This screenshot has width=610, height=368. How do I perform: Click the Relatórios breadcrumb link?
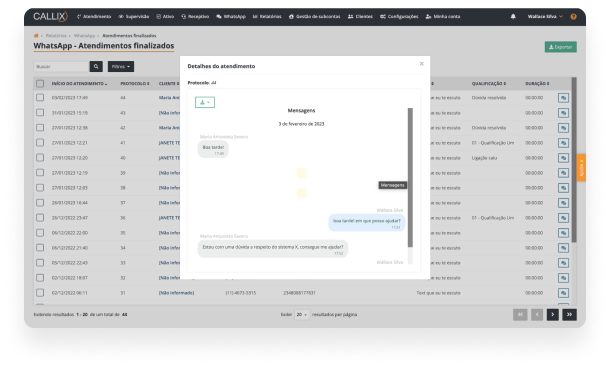pyautogui.click(x=56, y=36)
